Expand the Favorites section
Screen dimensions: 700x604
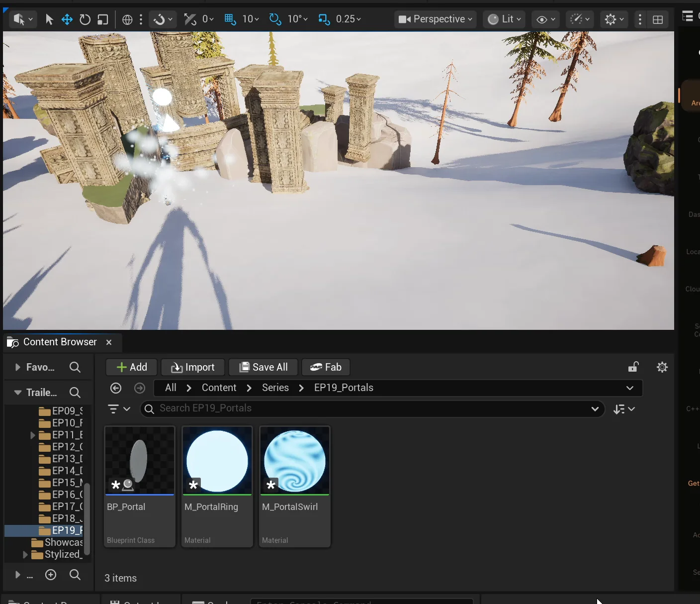(x=18, y=367)
